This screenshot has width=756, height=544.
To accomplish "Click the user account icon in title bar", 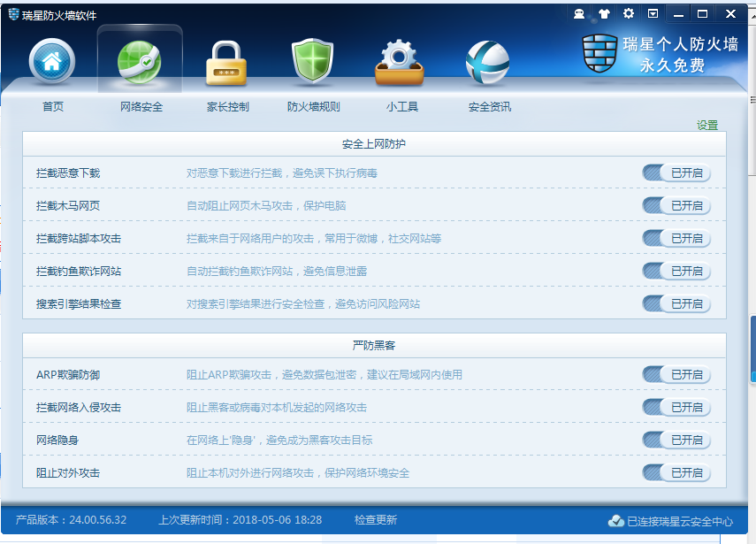I will [x=579, y=14].
